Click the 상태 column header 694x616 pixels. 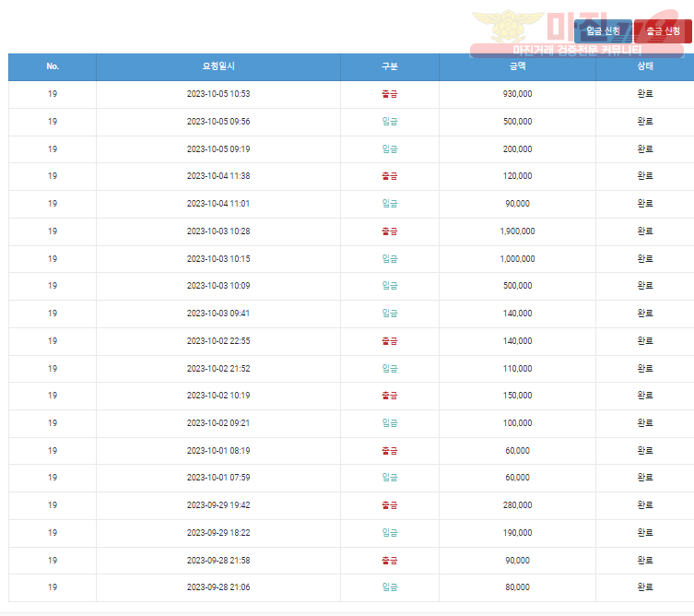click(x=645, y=66)
